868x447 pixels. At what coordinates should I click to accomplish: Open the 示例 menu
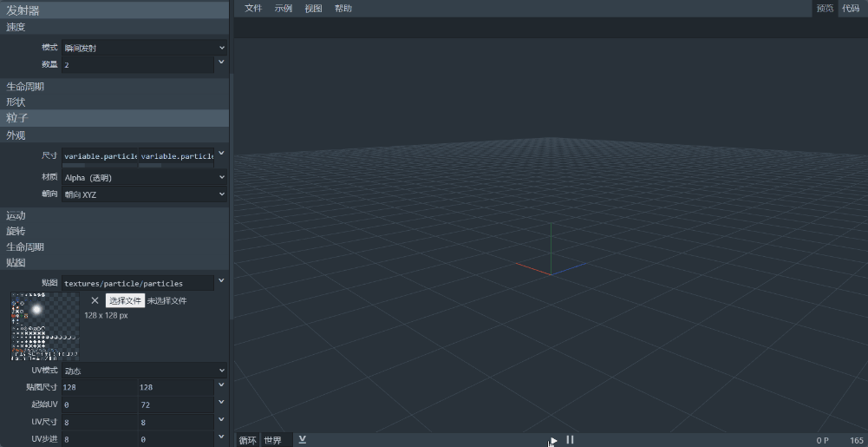pyautogui.click(x=284, y=9)
